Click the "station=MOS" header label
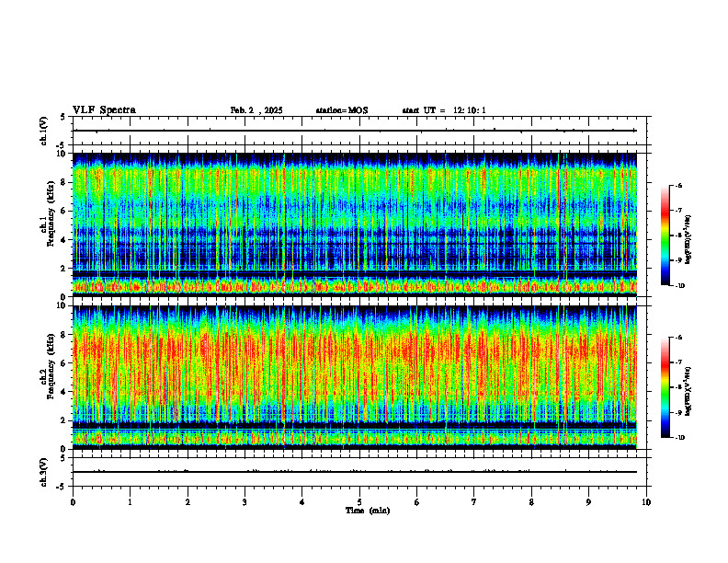The height and width of the screenshot is (563, 728). tap(342, 110)
